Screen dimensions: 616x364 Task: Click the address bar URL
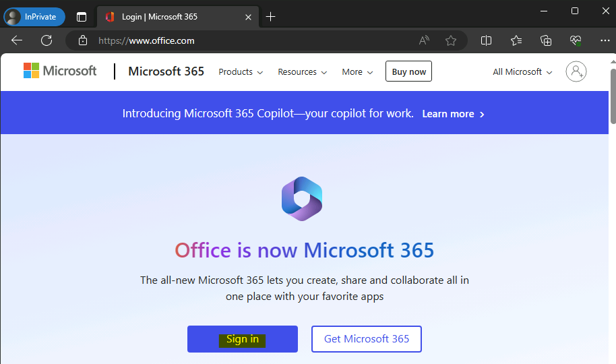146,41
